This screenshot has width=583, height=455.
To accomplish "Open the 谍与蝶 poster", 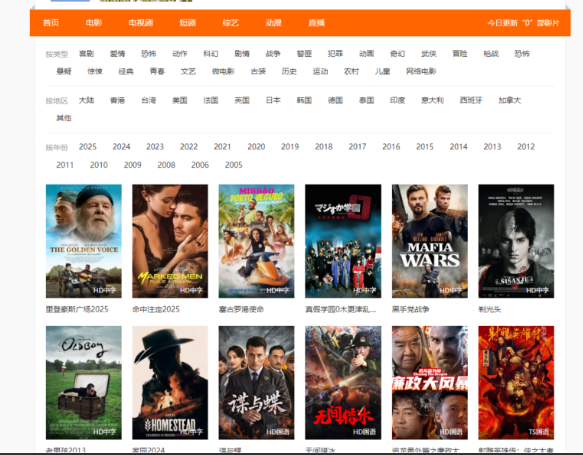I will (257, 383).
